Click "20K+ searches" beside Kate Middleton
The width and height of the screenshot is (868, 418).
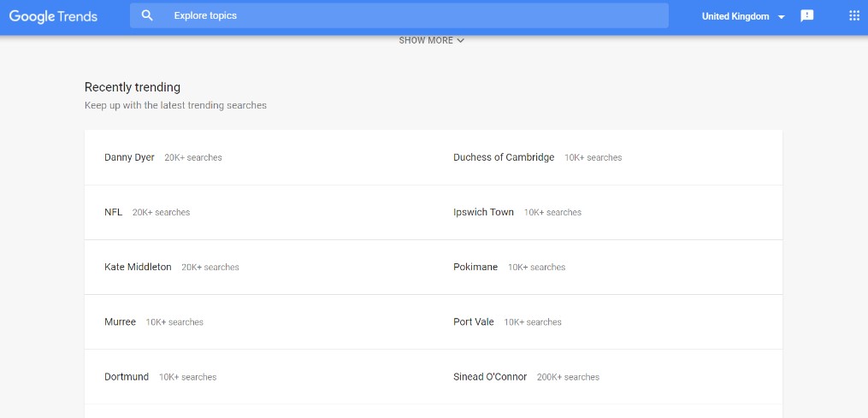click(x=210, y=268)
